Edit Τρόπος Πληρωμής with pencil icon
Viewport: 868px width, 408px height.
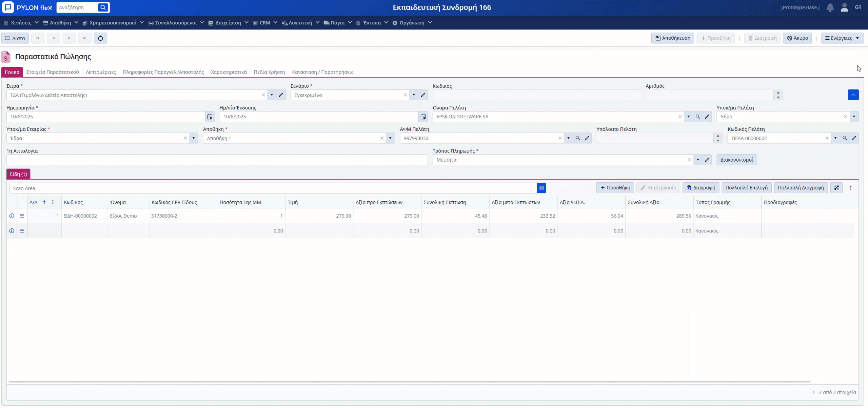[707, 160]
